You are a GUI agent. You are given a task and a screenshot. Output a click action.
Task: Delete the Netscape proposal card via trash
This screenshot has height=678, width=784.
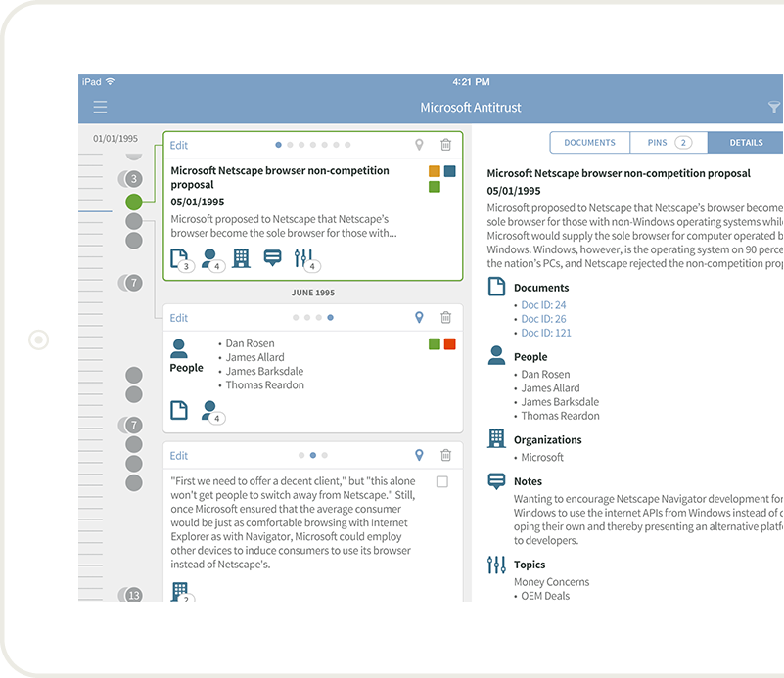click(445, 145)
